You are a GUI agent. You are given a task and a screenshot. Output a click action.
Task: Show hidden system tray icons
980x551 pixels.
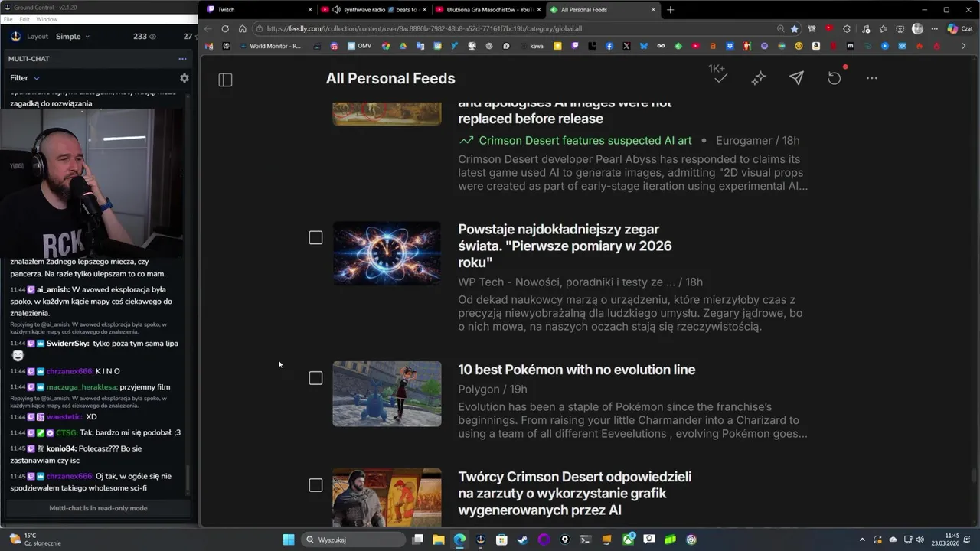pyautogui.click(x=862, y=540)
